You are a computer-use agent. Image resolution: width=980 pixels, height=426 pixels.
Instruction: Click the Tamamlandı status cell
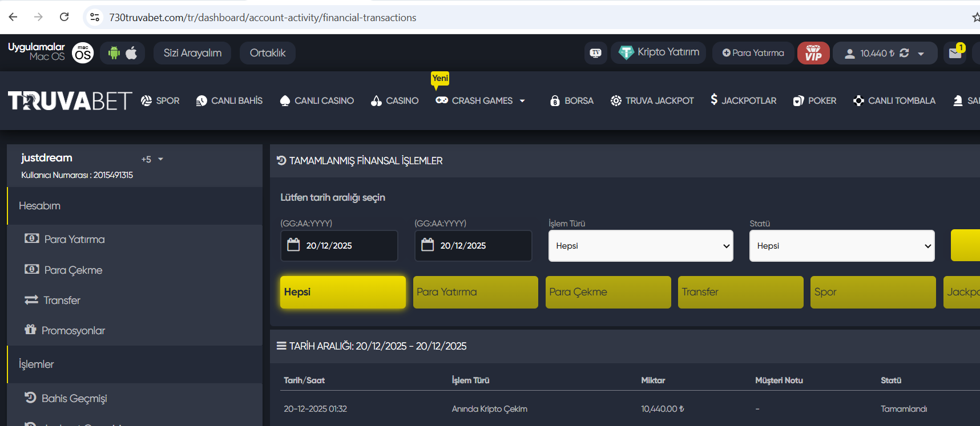coord(904,409)
